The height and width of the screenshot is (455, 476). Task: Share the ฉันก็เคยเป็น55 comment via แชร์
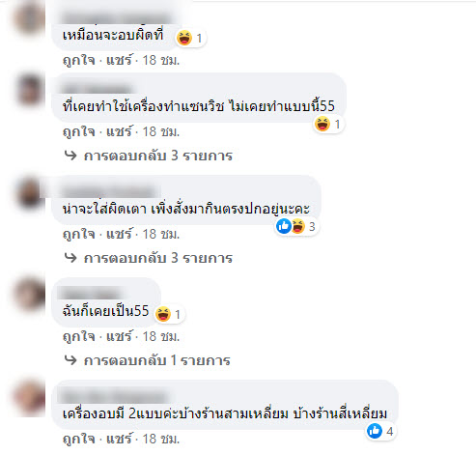point(119,336)
